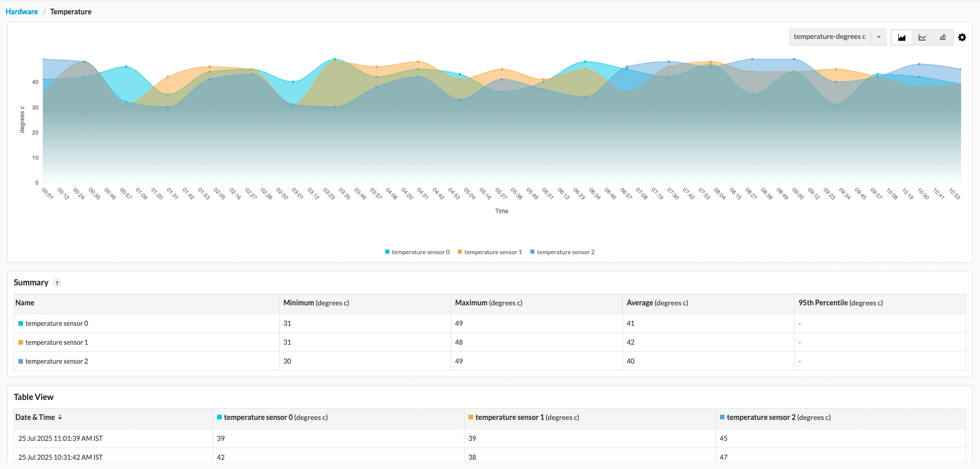Image resolution: width=980 pixels, height=469 pixels.
Task: Click the Table View heading
Action: pyautogui.click(x=34, y=396)
